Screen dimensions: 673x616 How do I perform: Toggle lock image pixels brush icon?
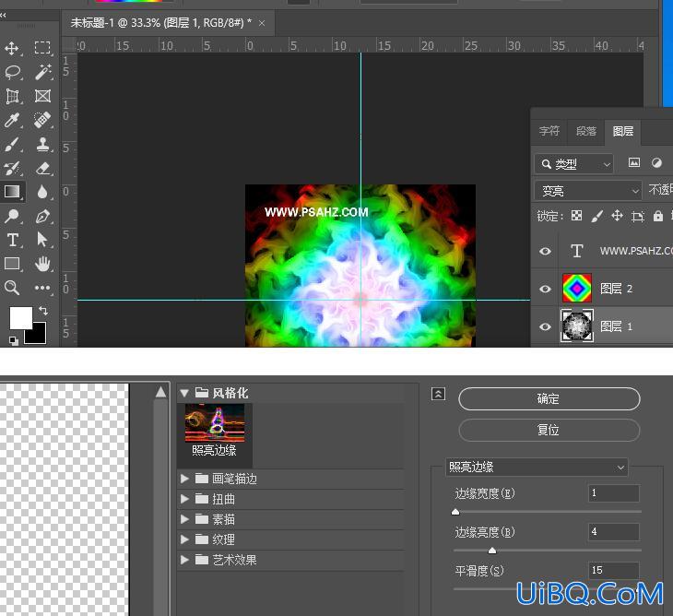click(596, 216)
